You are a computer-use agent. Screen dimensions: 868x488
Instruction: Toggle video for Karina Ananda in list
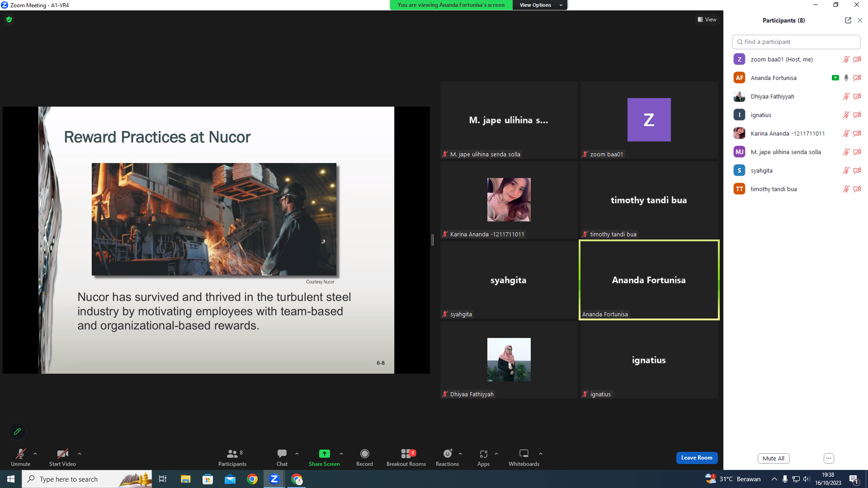pyautogui.click(x=857, y=133)
